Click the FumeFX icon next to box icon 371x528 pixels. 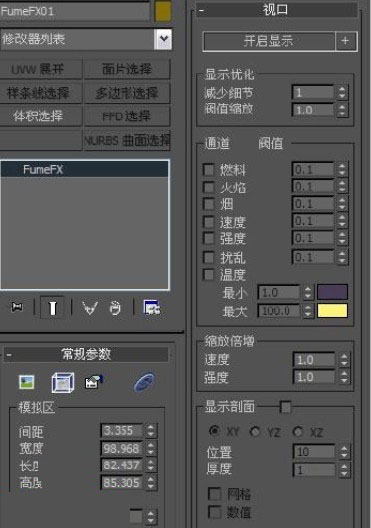[94, 382]
